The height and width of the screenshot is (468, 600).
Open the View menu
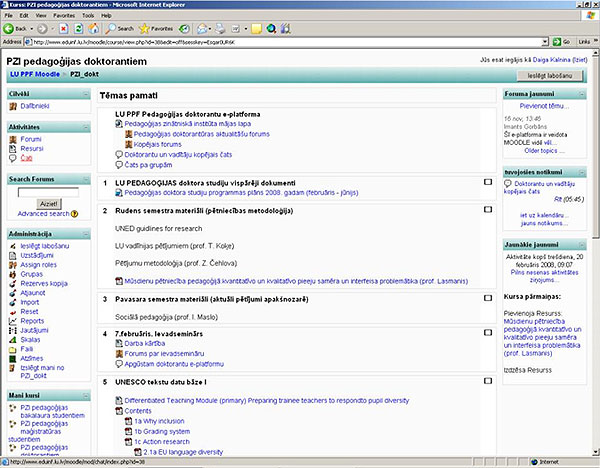coord(41,16)
